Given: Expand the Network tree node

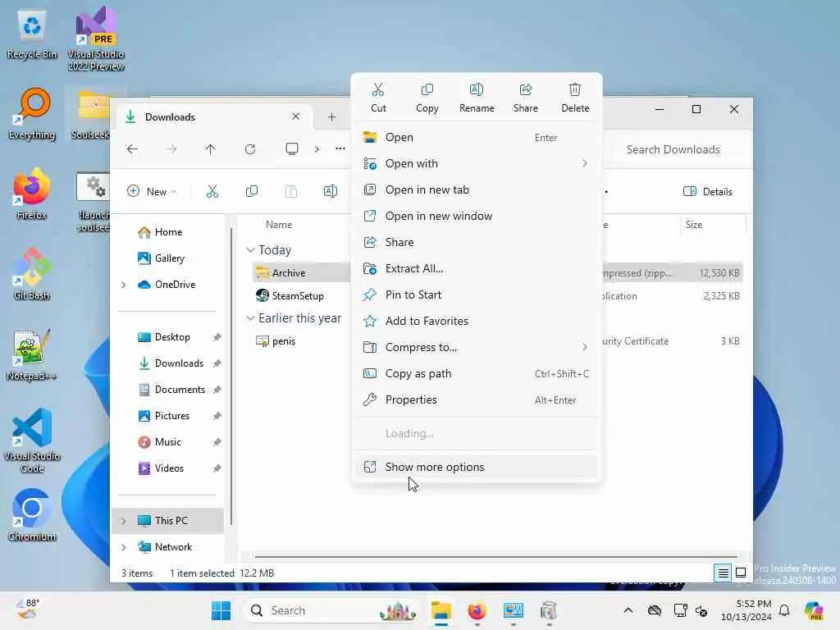Looking at the screenshot, I should pos(123,547).
